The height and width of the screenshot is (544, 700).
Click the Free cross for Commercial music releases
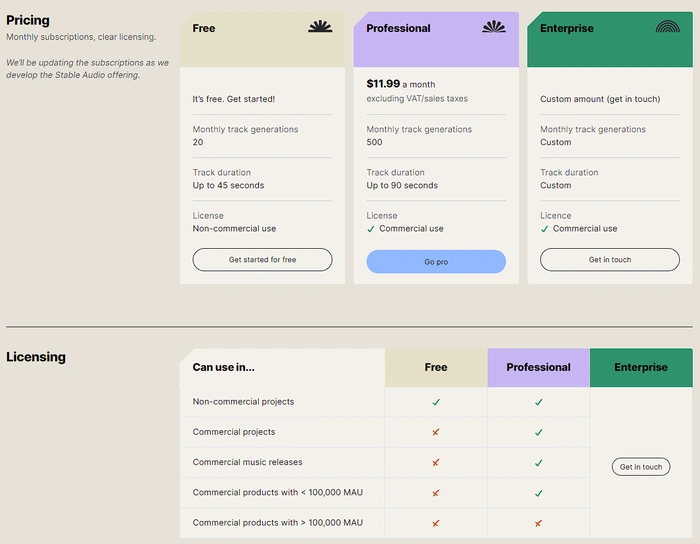click(x=436, y=462)
